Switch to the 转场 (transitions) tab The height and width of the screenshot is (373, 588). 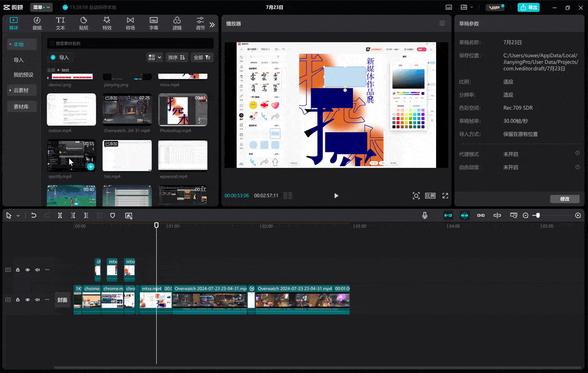point(130,23)
